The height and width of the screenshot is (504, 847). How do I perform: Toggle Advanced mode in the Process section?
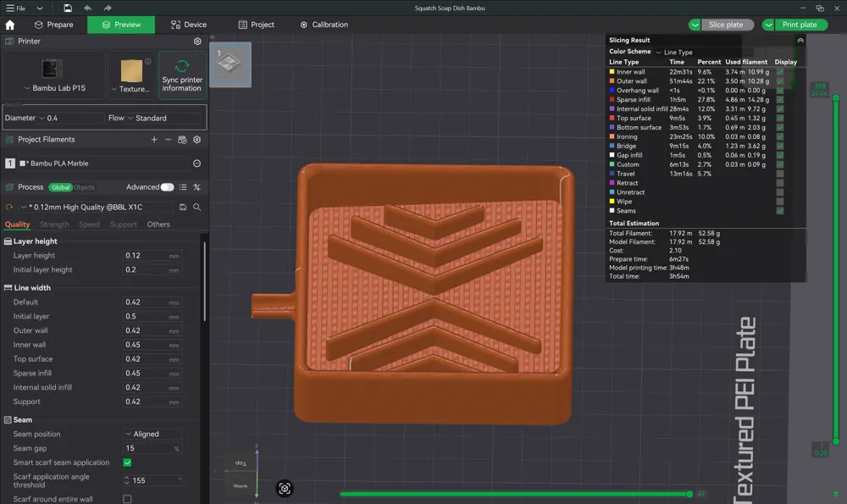point(166,186)
